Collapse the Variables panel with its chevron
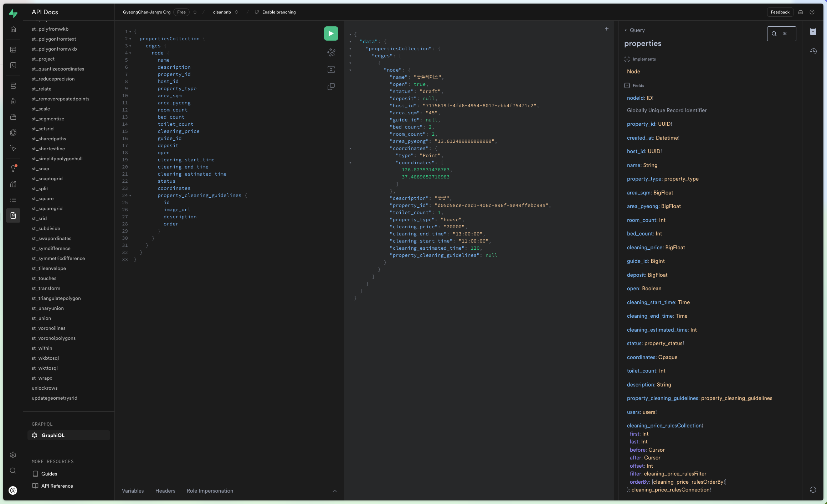Viewport: 827px width, 504px height. point(335,491)
